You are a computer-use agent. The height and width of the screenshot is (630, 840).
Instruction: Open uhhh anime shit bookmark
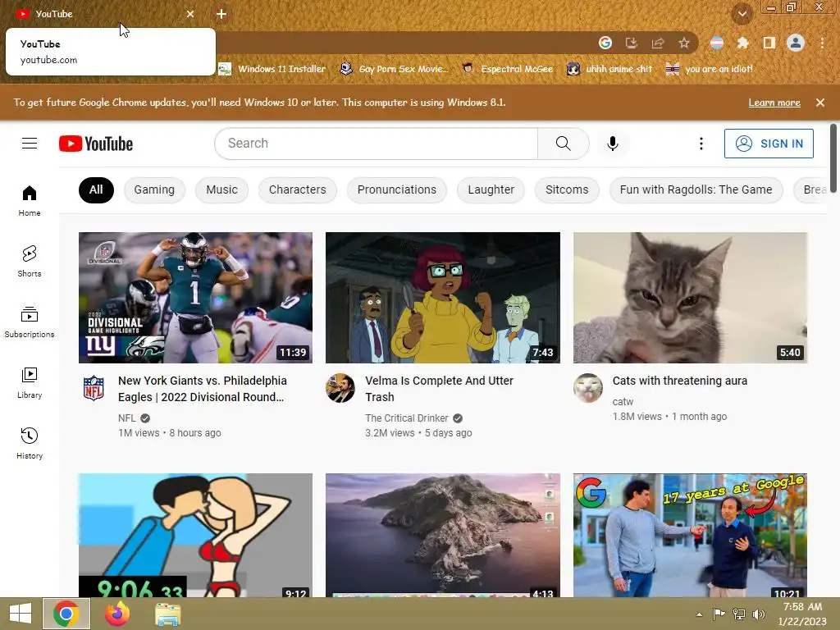(x=610, y=69)
